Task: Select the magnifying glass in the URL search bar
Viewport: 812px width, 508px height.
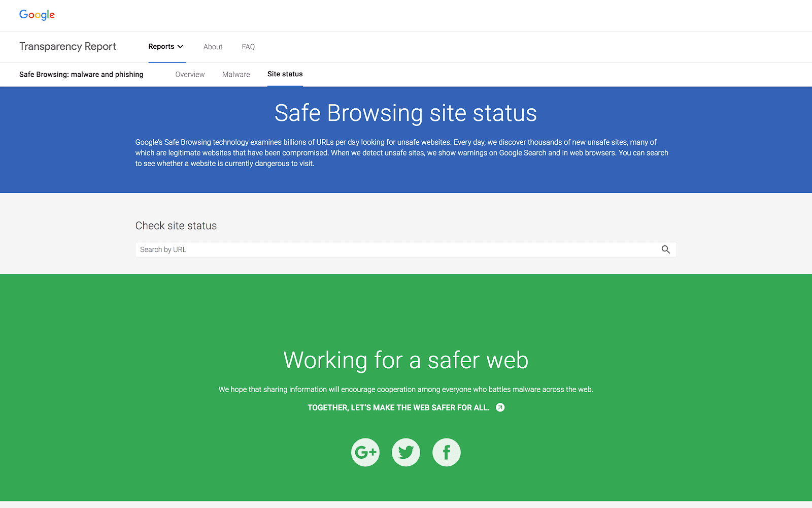Action: [665, 249]
